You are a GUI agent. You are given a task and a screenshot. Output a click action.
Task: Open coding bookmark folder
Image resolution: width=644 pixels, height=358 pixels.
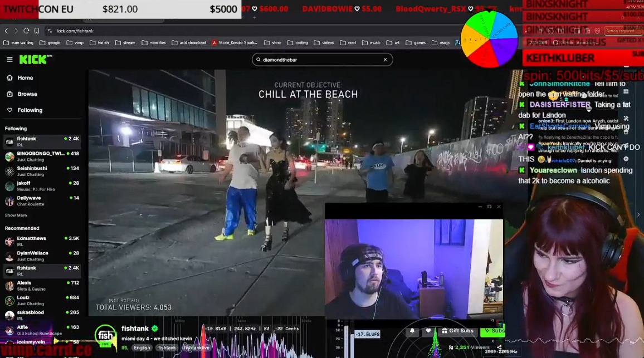pos(298,43)
